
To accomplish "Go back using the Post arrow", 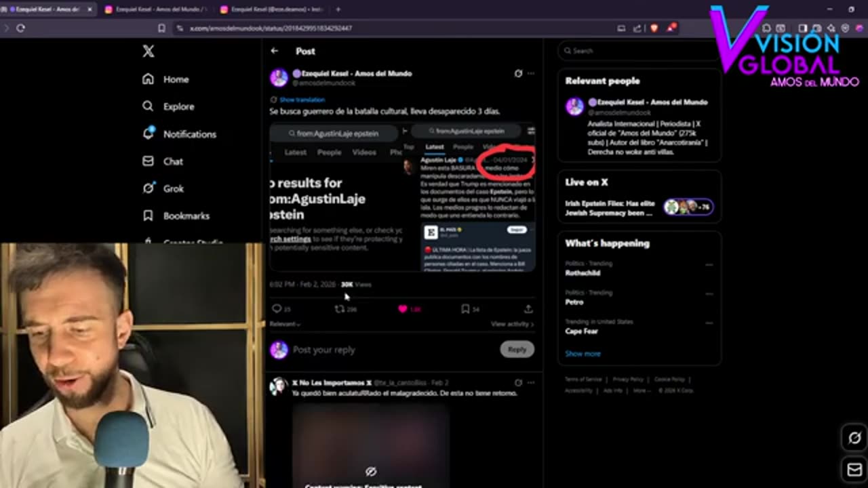I will (274, 51).
